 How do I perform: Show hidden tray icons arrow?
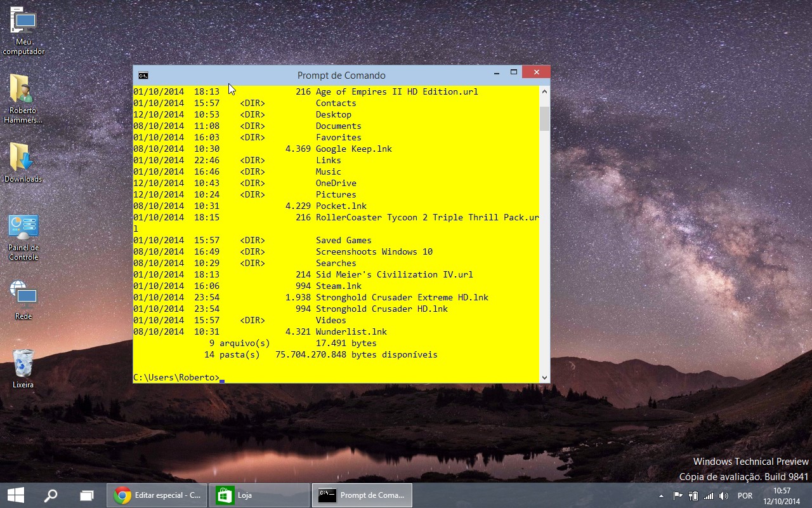click(662, 496)
